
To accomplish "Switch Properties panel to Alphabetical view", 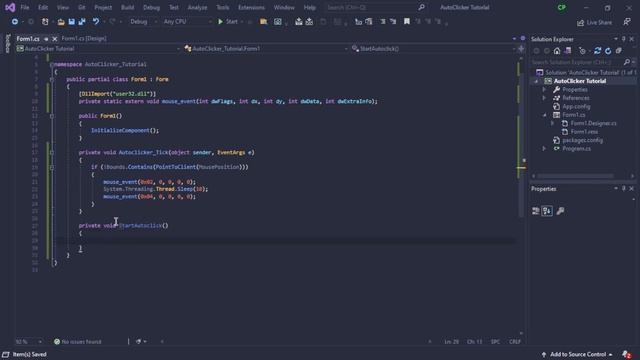I will click(547, 211).
